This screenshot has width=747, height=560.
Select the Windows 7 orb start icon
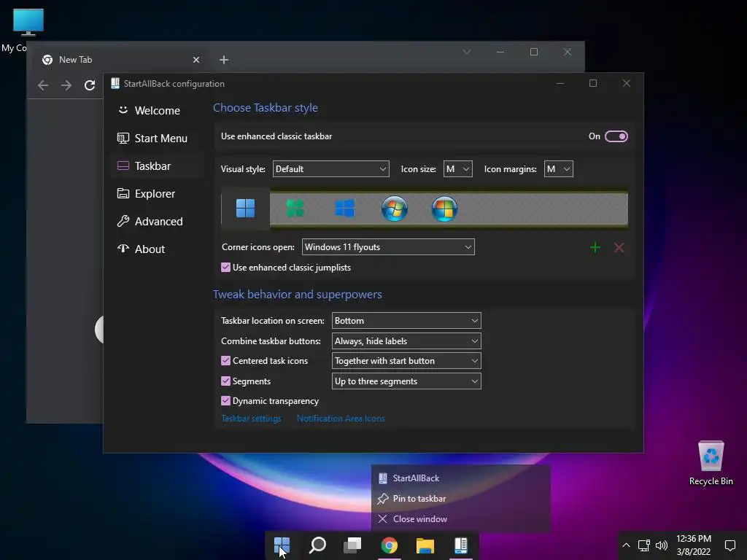(x=395, y=208)
